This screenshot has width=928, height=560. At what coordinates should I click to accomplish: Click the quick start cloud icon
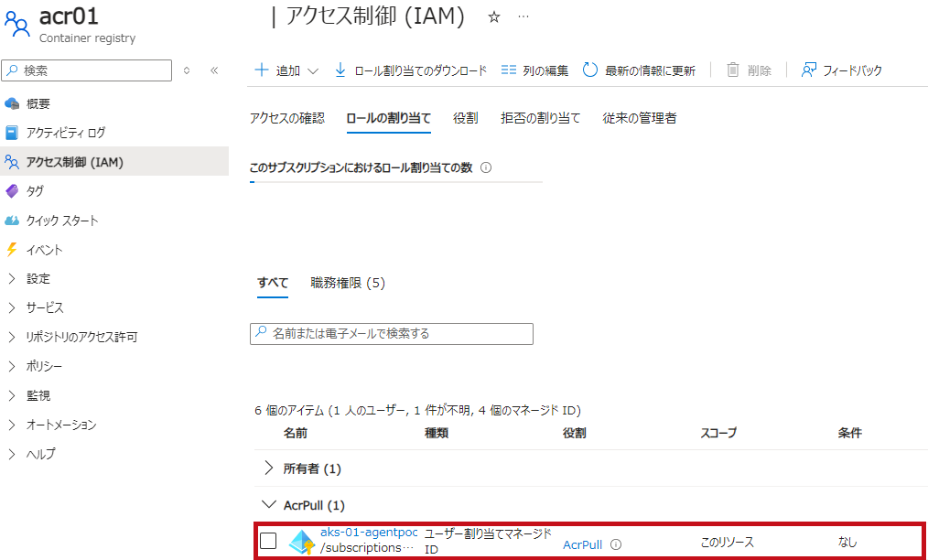click(12, 221)
